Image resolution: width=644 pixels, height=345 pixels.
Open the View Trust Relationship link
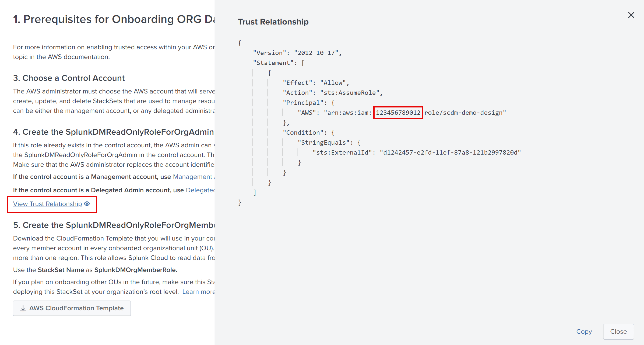coord(48,204)
